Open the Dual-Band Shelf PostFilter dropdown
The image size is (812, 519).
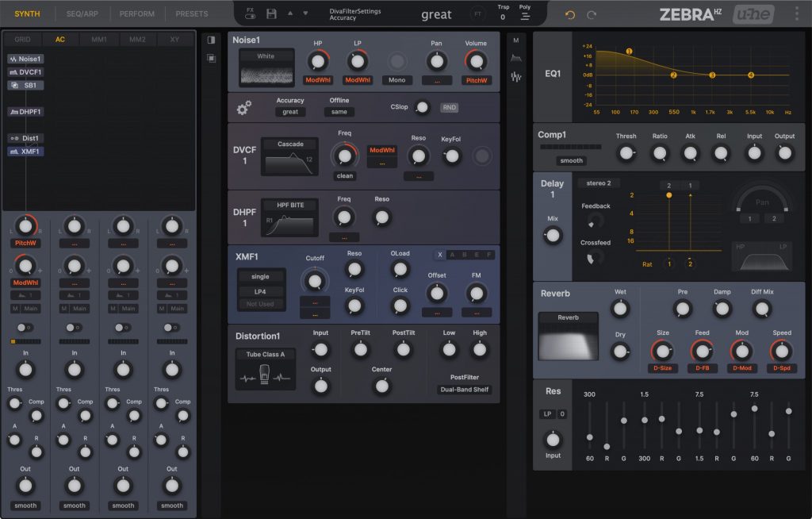point(465,390)
